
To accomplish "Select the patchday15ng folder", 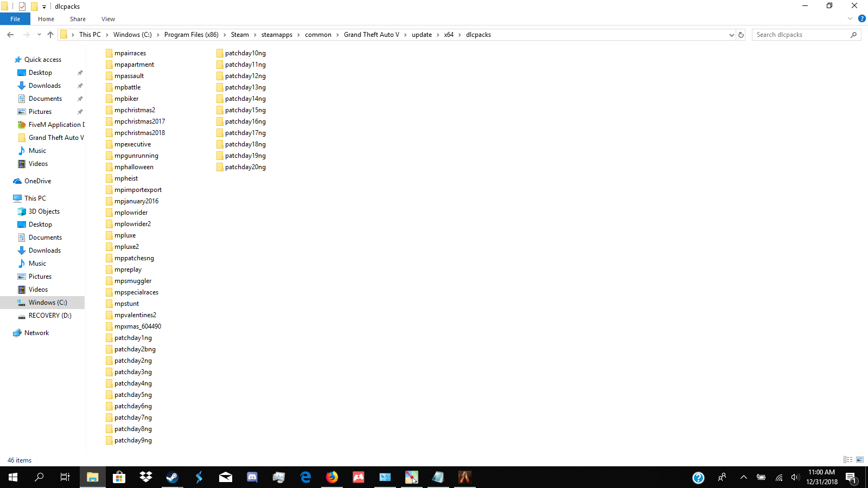I will 241,110.
